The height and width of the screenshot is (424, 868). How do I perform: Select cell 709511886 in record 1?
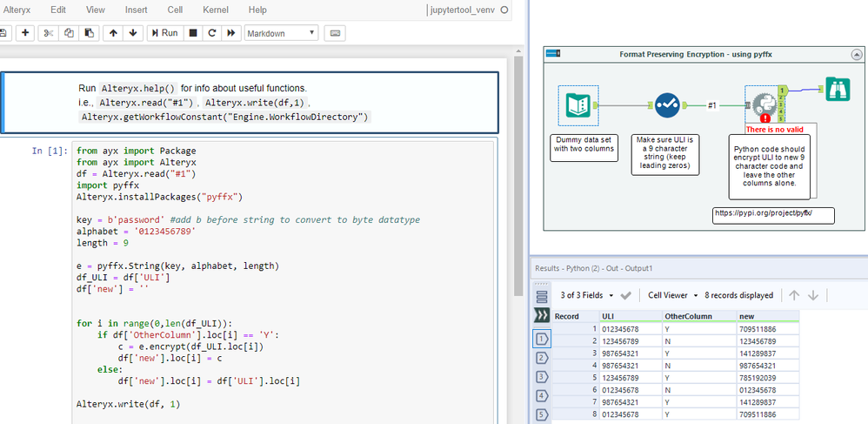pyautogui.click(x=768, y=329)
